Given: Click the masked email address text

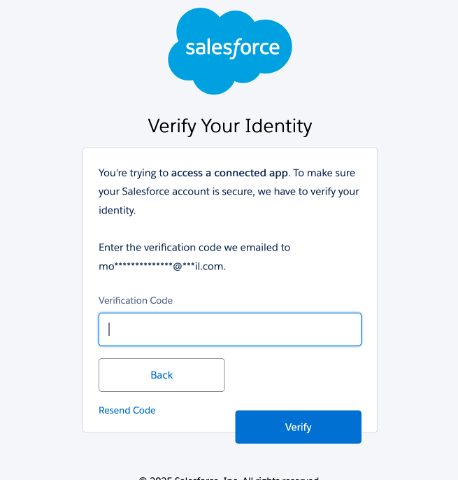Looking at the screenshot, I should pyautogui.click(x=162, y=266).
